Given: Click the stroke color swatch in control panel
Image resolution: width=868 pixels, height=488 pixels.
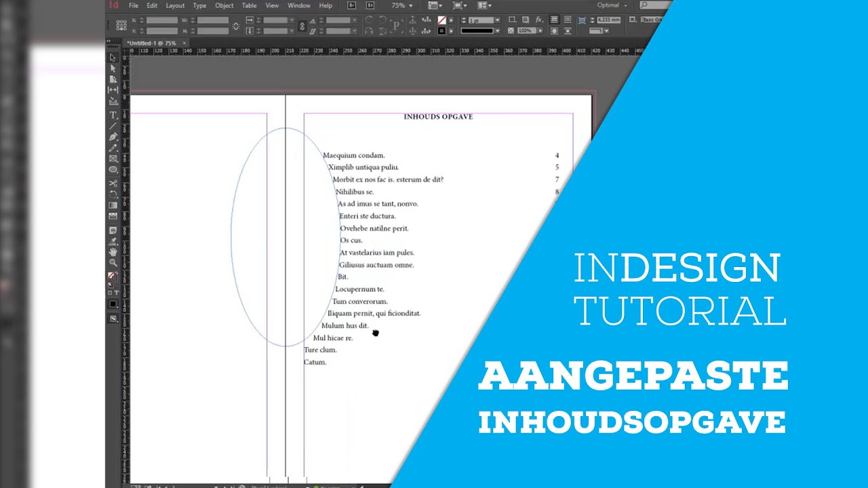Looking at the screenshot, I should pos(442,31).
